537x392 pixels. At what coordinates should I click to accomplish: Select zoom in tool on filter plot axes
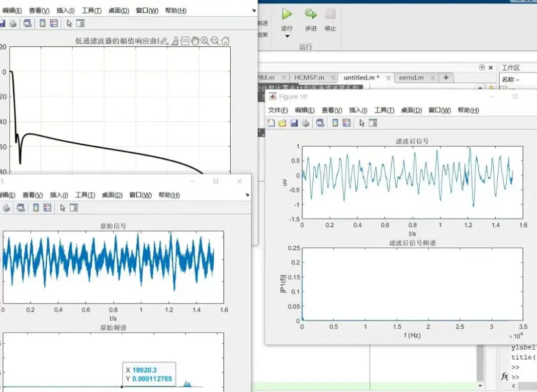pyautogui.click(x=205, y=41)
